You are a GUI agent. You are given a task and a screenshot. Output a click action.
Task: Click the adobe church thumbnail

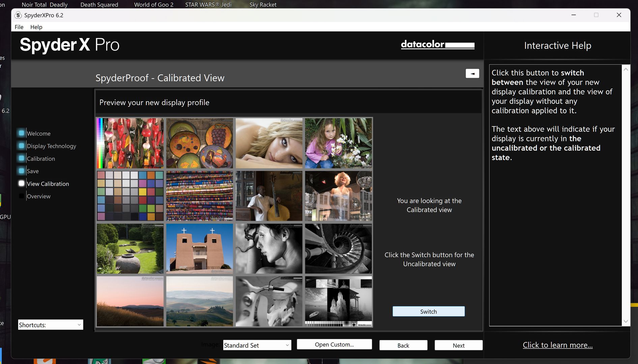click(200, 248)
